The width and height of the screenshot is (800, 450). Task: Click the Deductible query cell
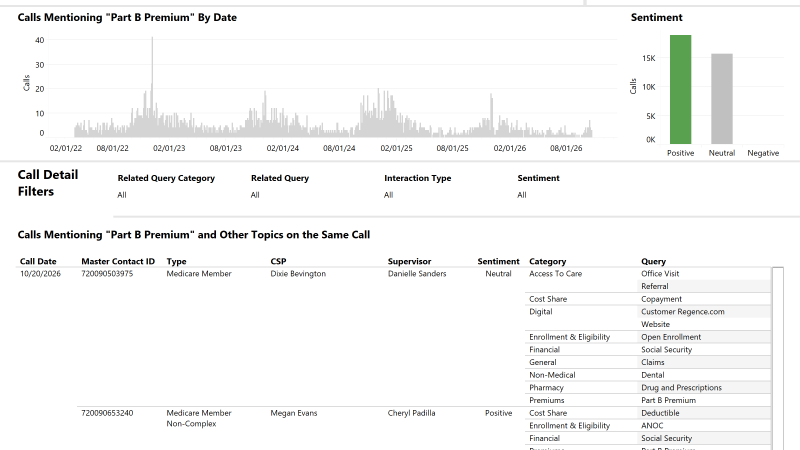pos(660,413)
